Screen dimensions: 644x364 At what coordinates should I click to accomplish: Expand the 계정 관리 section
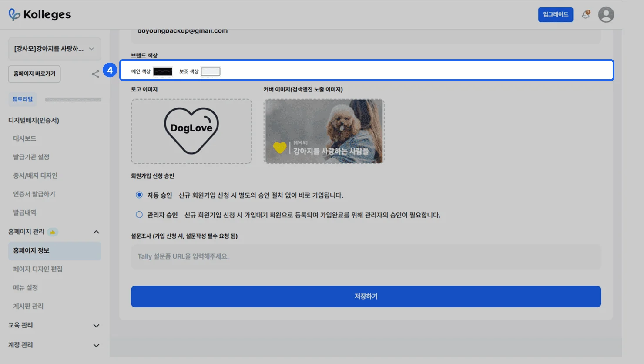(96, 345)
